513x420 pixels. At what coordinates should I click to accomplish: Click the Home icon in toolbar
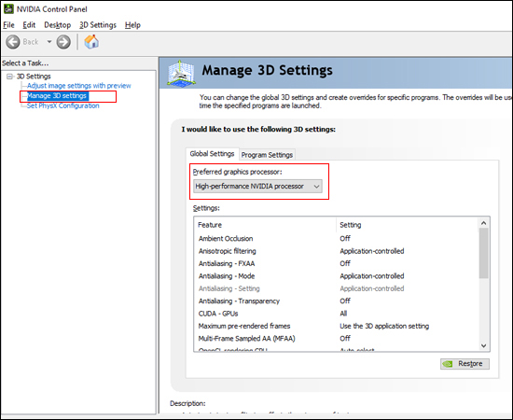tap(91, 42)
